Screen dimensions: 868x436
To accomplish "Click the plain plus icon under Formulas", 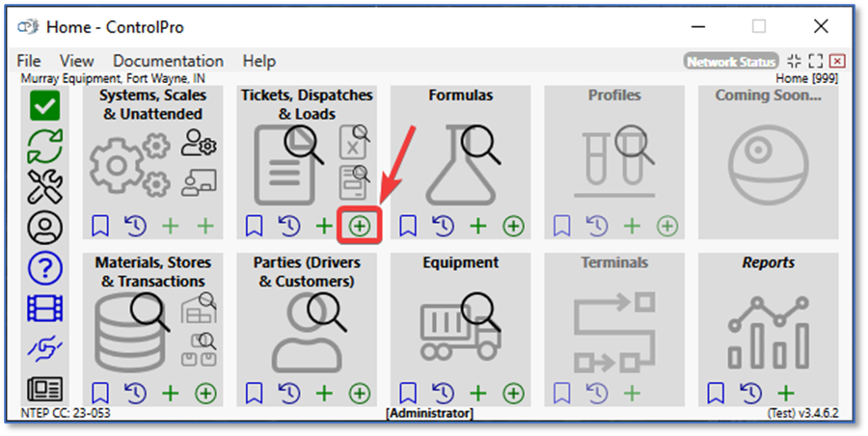I will [477, 227].
